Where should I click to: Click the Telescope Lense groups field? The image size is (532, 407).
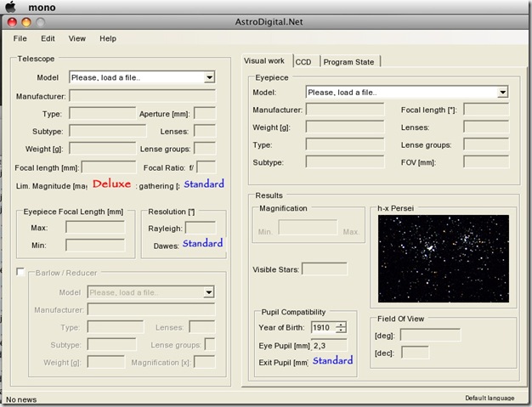205,149
